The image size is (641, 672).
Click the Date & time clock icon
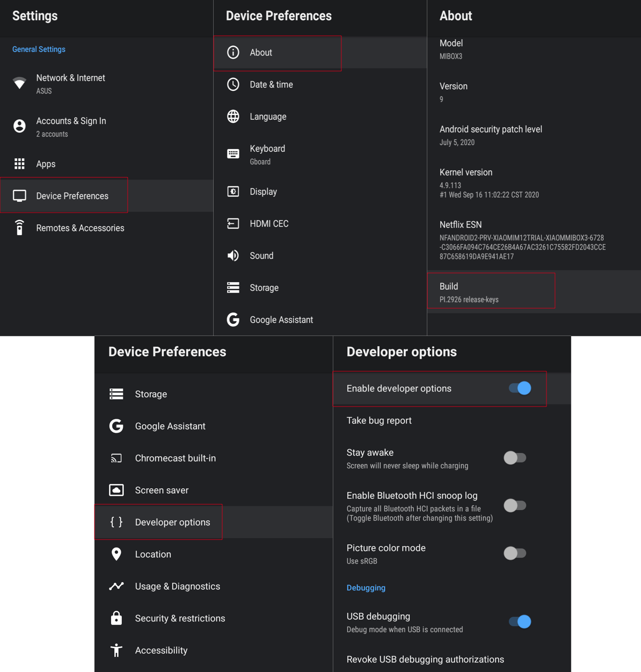(x=233, y=84)
